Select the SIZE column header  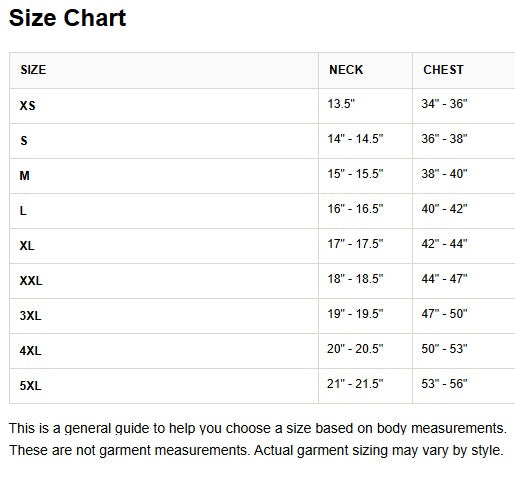[x=33, y=70]
